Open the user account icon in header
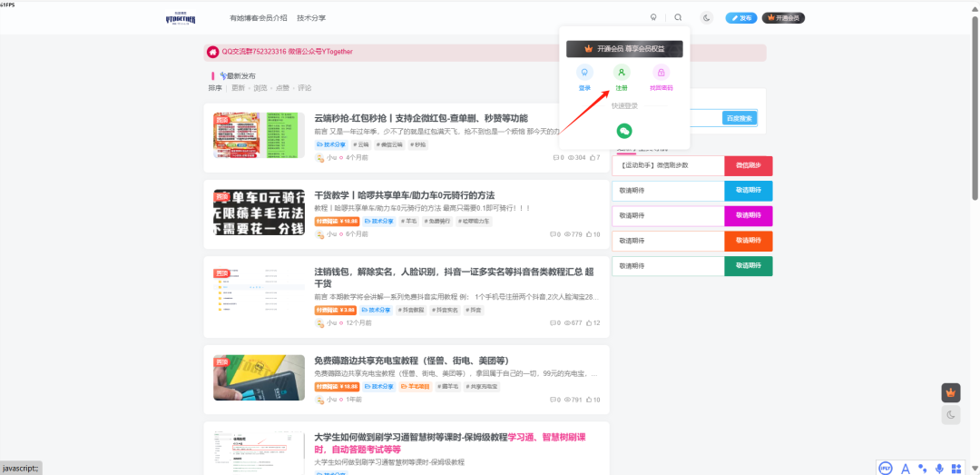Image resolution: width=980 pixels, height=475 pixels. (653, 17)
